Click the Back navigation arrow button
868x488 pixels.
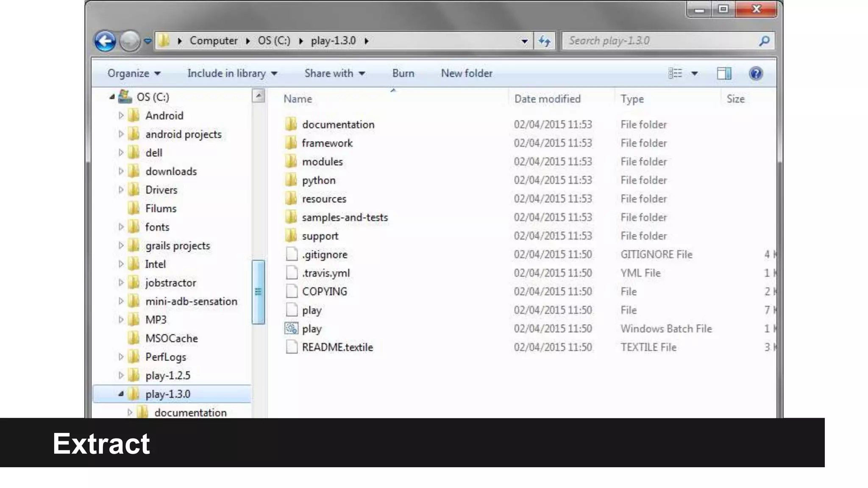tap(105, 41)
